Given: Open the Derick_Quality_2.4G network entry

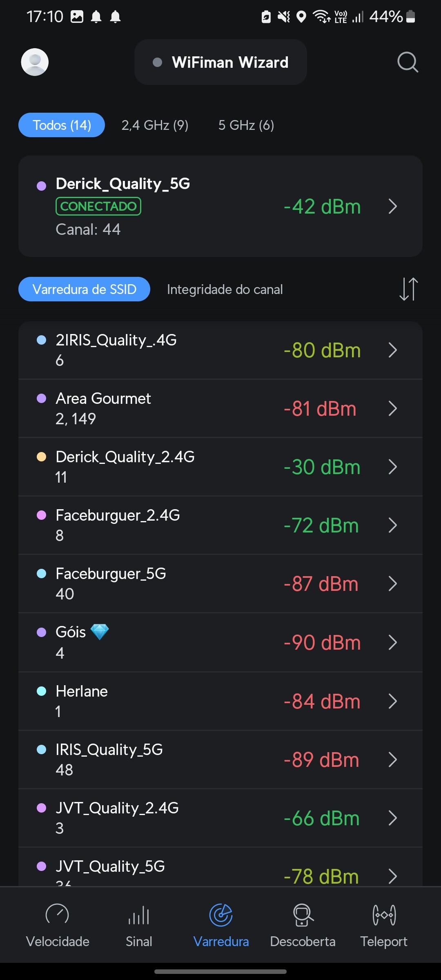Looking at the screenshot, I should click(204, 467).
